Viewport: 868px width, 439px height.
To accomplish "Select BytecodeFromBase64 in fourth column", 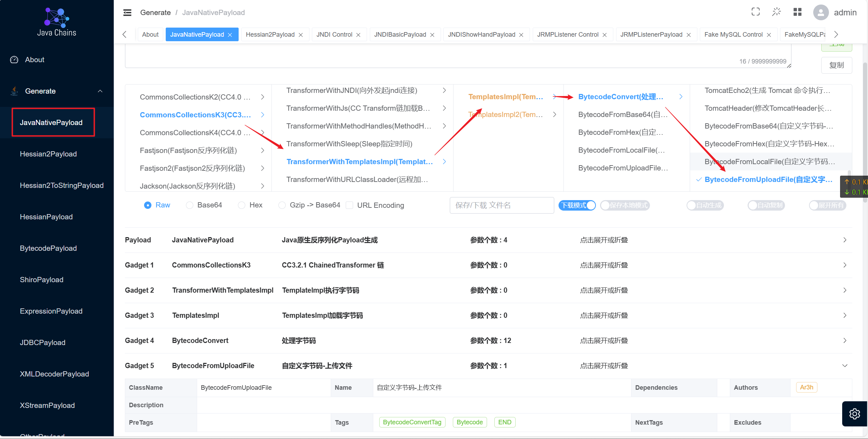I will coord(622,115).
